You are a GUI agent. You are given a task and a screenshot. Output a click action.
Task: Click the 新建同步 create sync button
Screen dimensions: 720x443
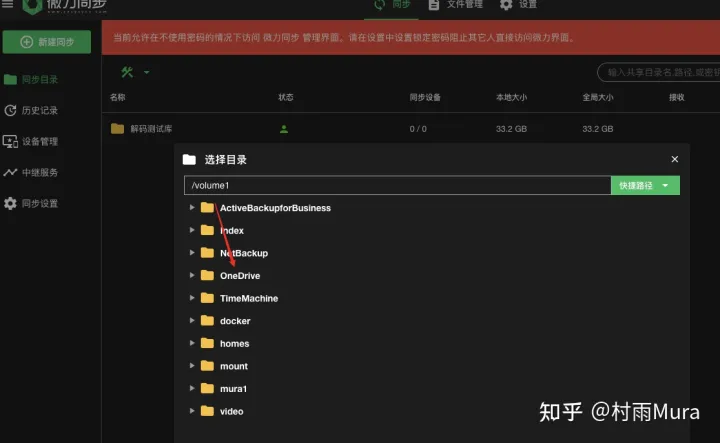46,42
